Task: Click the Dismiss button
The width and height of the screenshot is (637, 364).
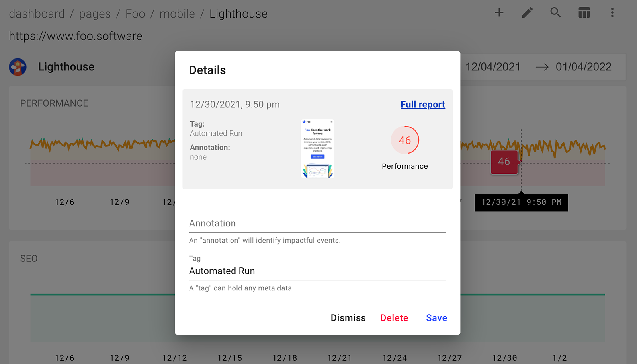Action: click(x=348, y=318)
